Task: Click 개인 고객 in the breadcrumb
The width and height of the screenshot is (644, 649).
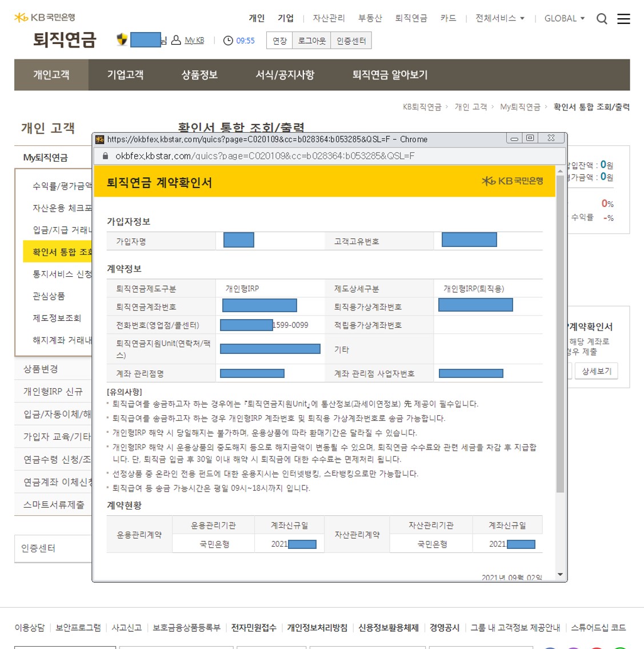Action: tap(471, 107)
